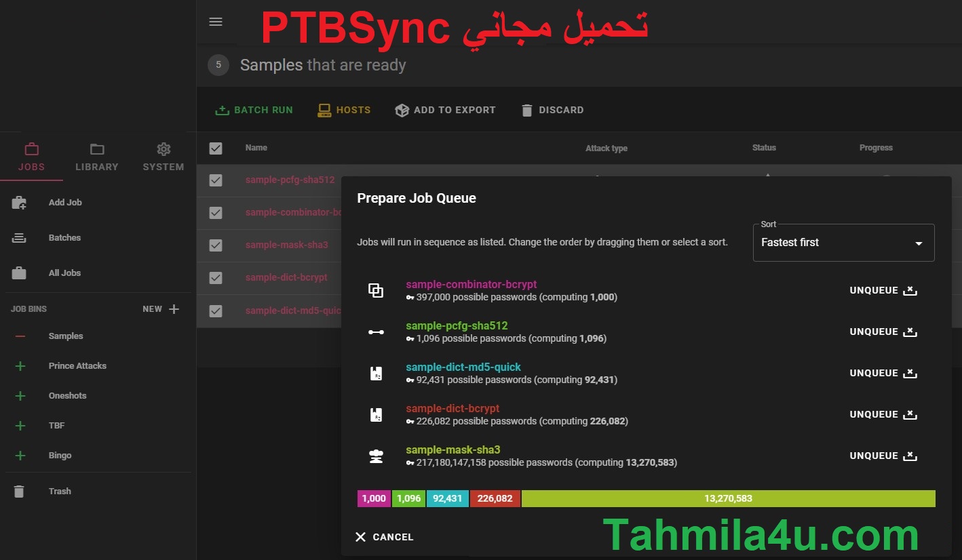The width and height of the screenshot is (962, 560).
Task: Click dictionary icon for sample-dict-bcrypt
Action: point(376,414)
